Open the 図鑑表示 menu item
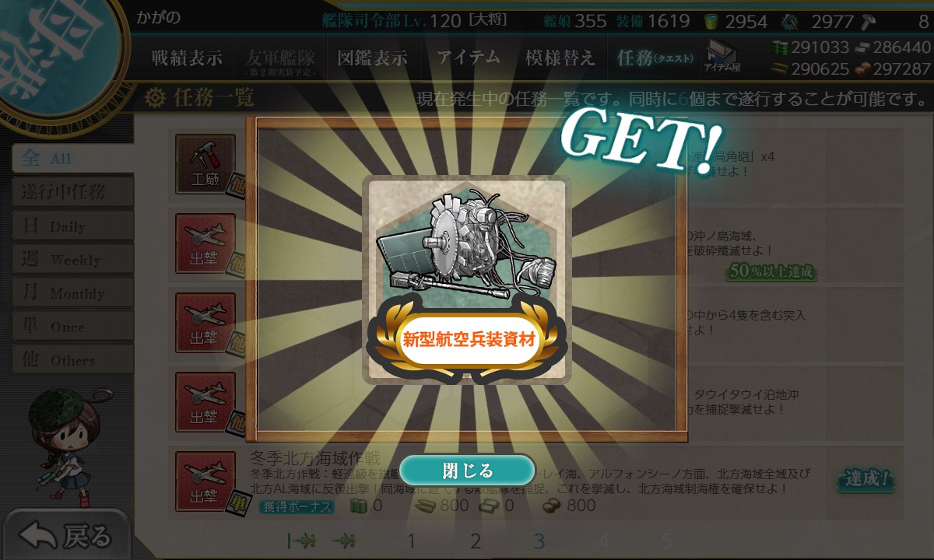 (x=372, y=58)
